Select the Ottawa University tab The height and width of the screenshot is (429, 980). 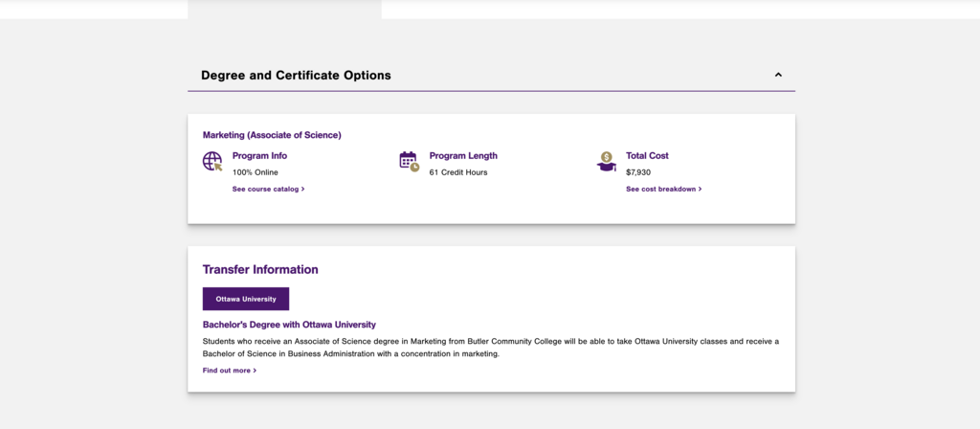point(246,299)
